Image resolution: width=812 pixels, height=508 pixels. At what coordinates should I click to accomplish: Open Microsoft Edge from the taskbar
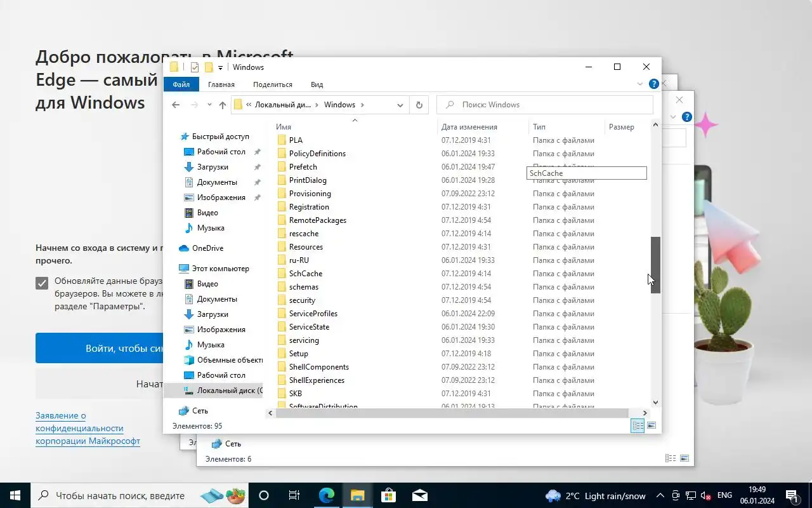click(326, 495)
